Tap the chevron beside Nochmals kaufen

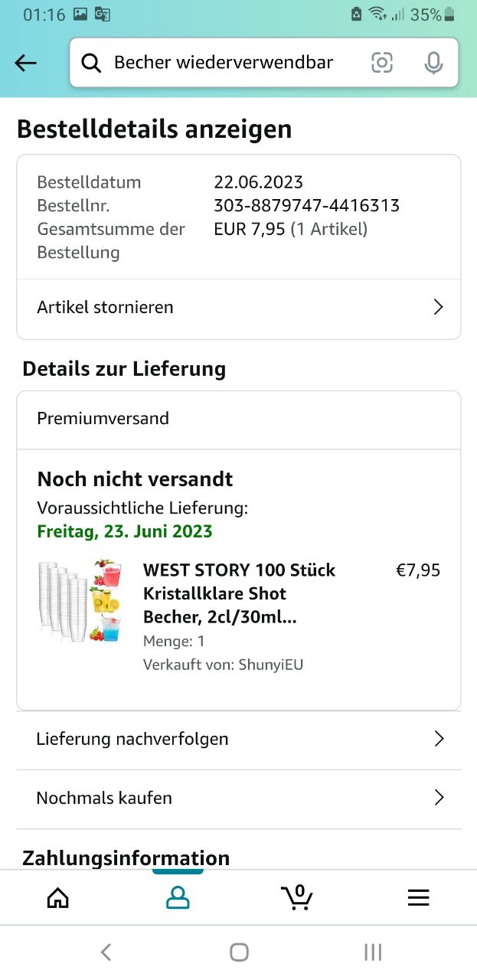[439, 798]
